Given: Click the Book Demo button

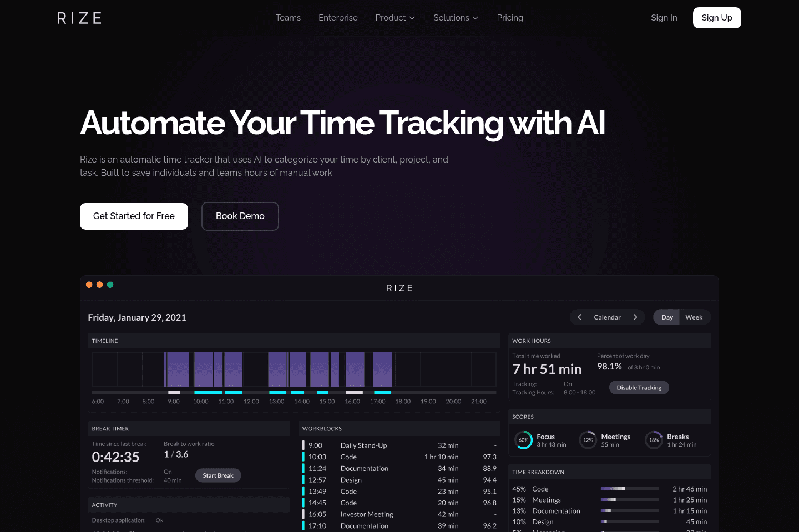Looking at the screenshot, I should coord(240,216).
